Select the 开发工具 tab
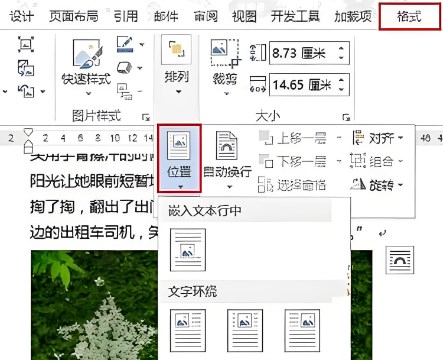Viewport: 443px width, 360px height. pos(295,16)
